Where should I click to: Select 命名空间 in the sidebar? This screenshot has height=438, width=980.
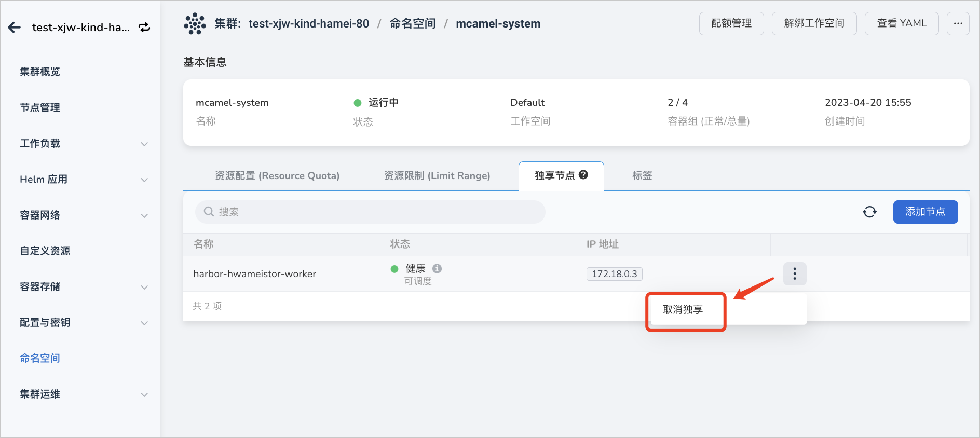(x=40, y=358)
